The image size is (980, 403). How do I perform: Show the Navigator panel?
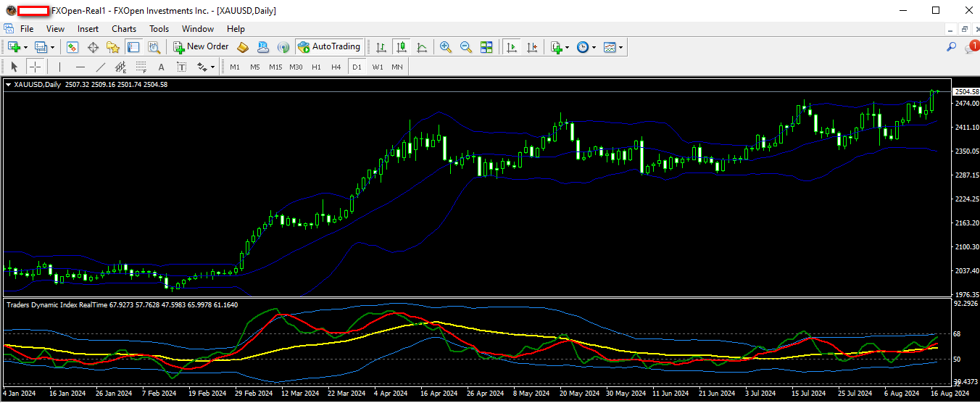[x=113, y=47]
